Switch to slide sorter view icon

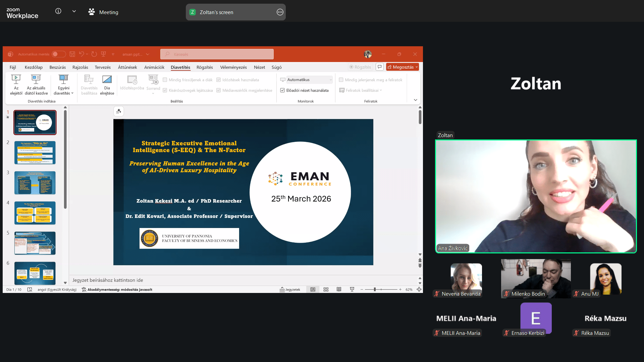pyautogui.click(x=326, y=290)
